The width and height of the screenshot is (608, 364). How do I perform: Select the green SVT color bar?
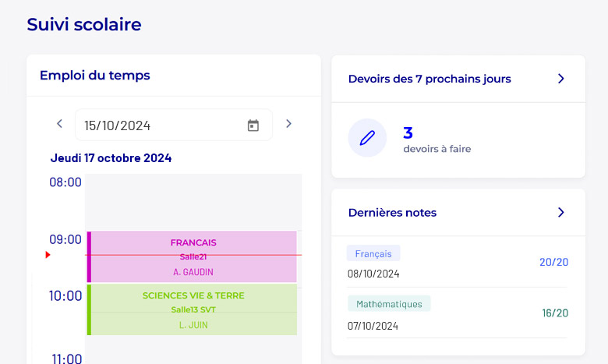[89, 309]
